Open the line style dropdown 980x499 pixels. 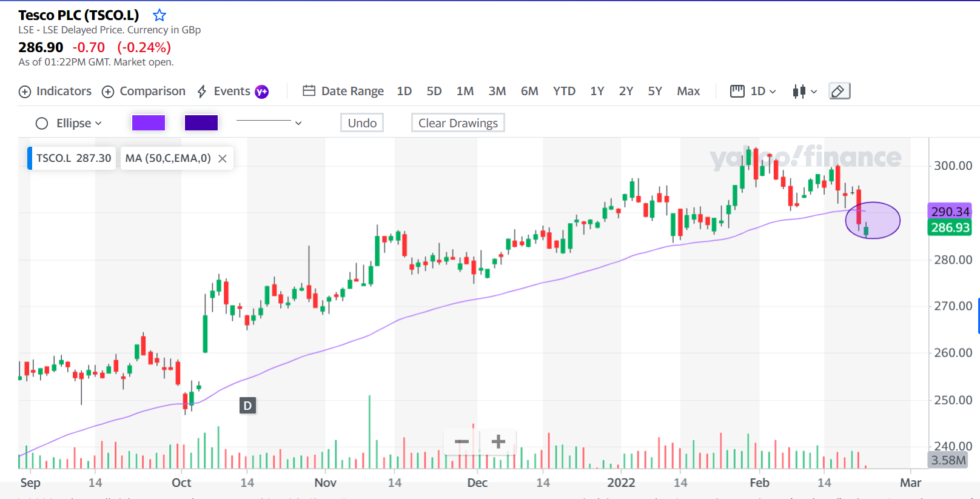pyautogui.click(x=269, y=123)
